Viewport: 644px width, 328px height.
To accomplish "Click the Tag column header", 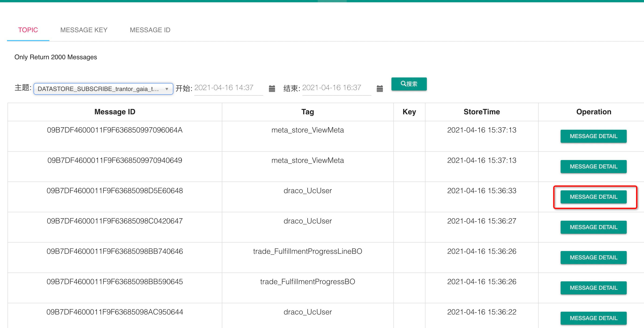I will coord(308,112).
